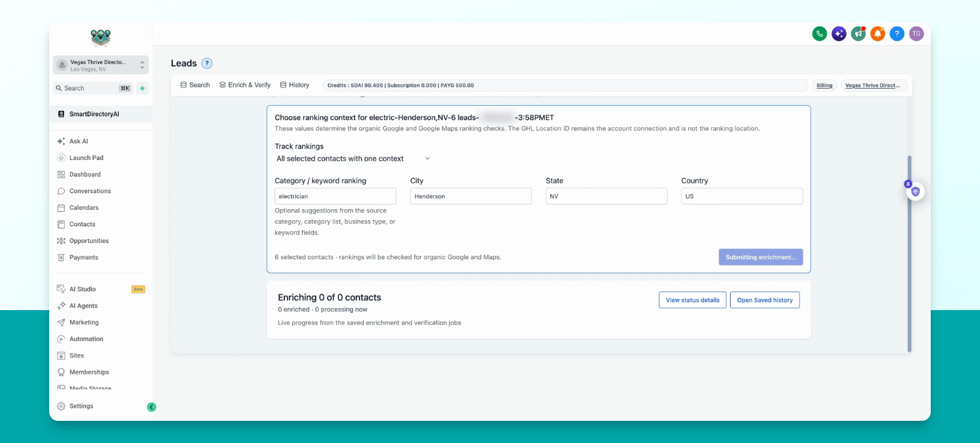Switch to the Search tab
Screen dimensions: 980x443
click(195, 85)
